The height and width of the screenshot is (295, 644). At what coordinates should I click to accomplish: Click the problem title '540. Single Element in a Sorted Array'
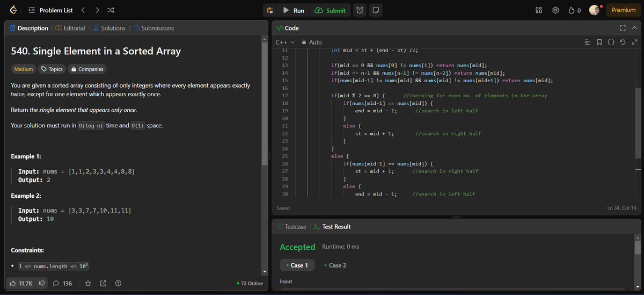coord(96,52)
